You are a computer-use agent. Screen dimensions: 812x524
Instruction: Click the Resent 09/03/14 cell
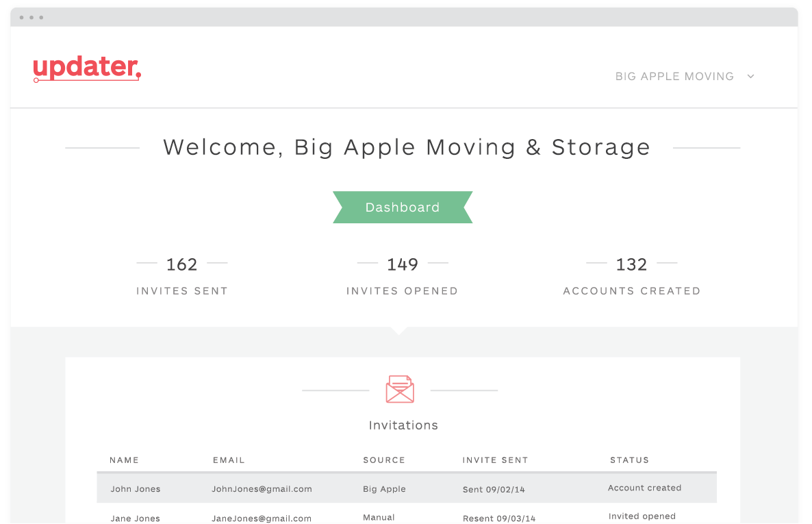[x=498, y=519]
